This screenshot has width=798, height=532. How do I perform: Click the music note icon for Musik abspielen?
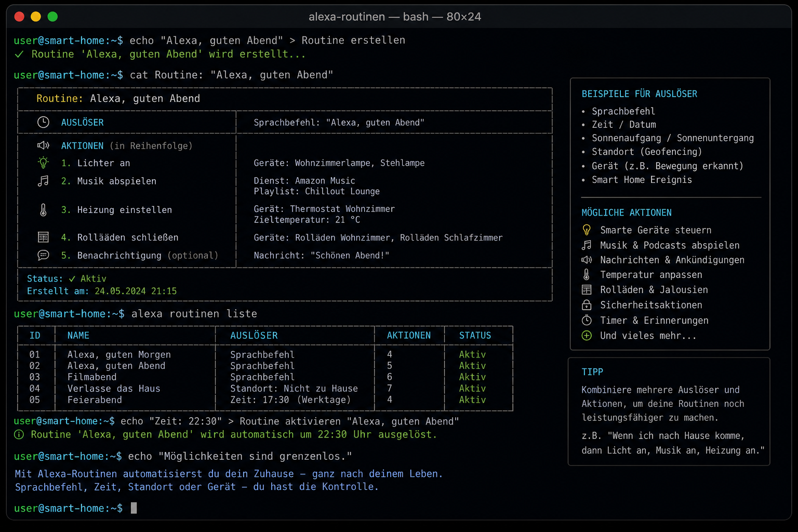(43, 181)
